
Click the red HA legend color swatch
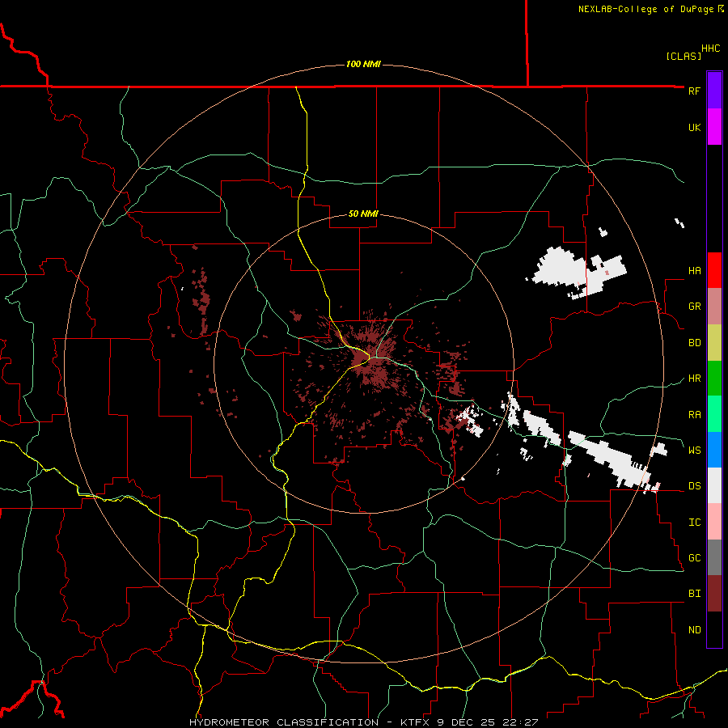(714, 270)
